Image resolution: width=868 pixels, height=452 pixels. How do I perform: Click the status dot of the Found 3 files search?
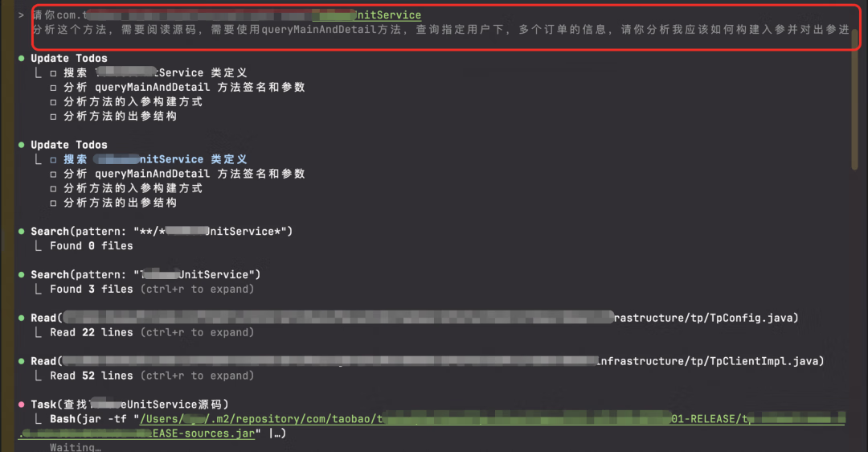point(21,275)
